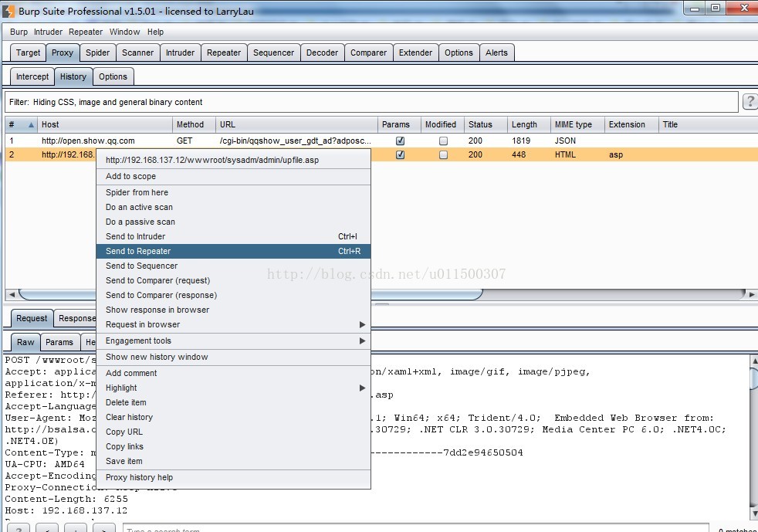Image resolution: width=758 pixels, height=532 pixels.
Task: Switch to the Intruder main tab
Action: [181, 53]
